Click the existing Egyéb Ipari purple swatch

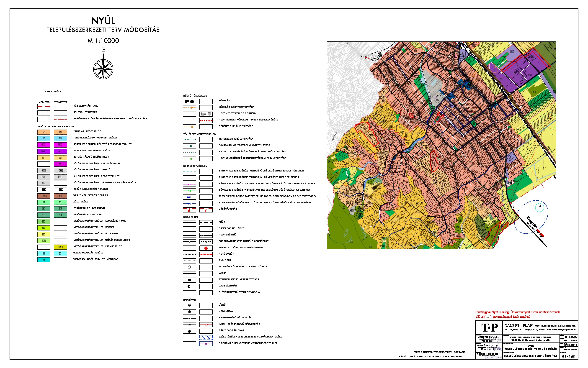tap(44, 151)
